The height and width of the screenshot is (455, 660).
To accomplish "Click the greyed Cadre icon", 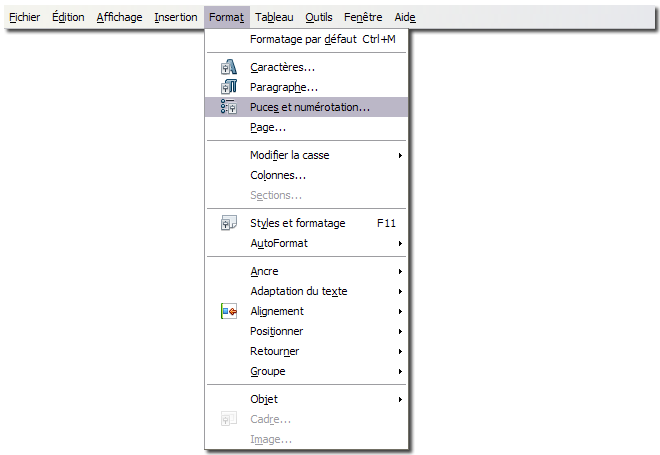I will click(229, 419).
